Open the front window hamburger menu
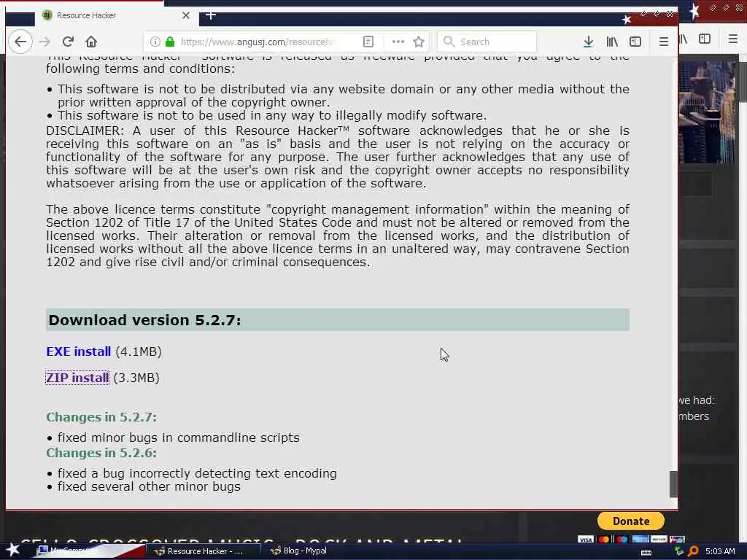This screenshot has width=747, height=560. click(664, 42)
